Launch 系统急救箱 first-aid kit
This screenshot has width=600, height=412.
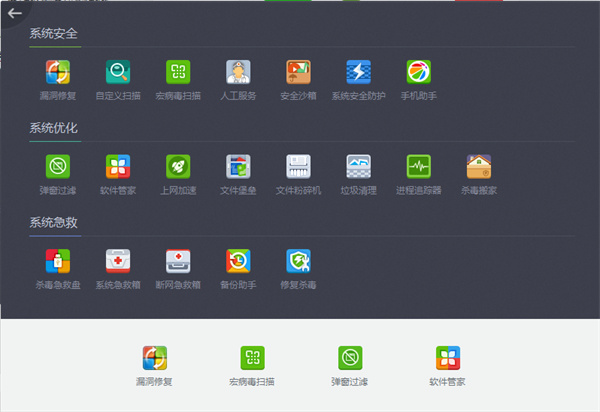[x=118, y=261]
